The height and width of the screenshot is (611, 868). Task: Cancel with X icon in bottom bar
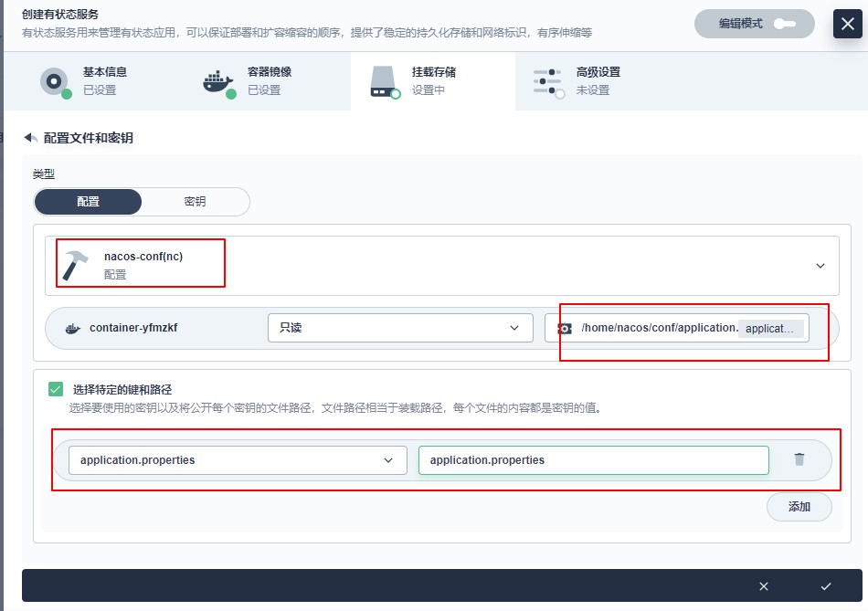point(763,586)
